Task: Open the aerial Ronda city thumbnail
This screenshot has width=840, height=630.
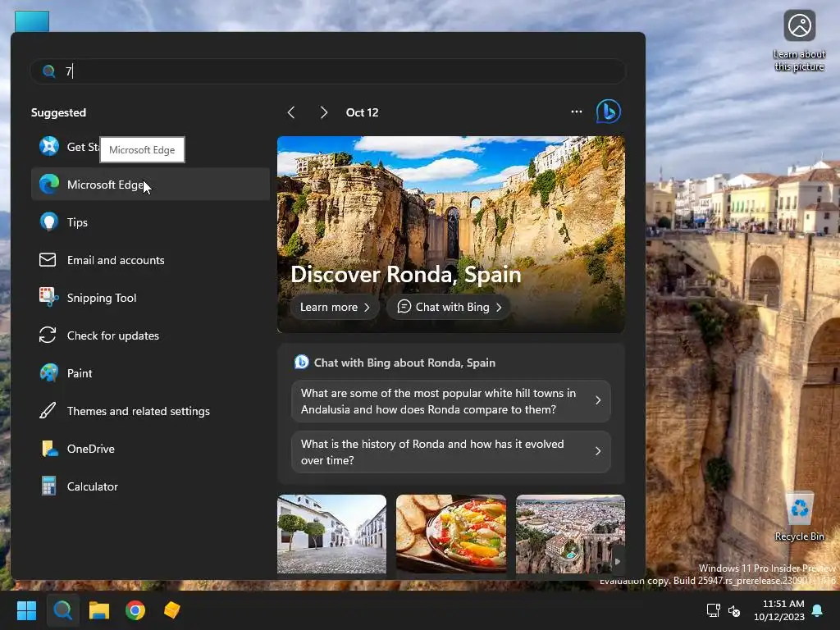Action: (x=571, y=534)
